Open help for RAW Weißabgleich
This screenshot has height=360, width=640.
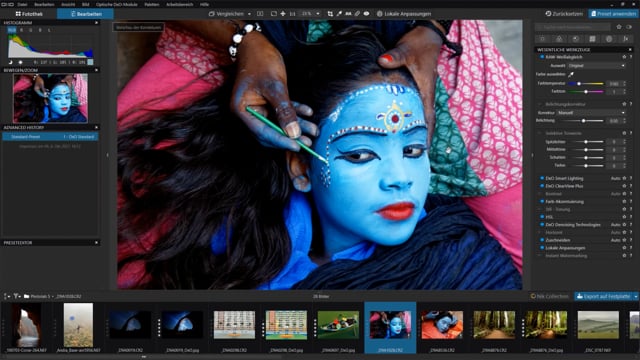[631, 57]
